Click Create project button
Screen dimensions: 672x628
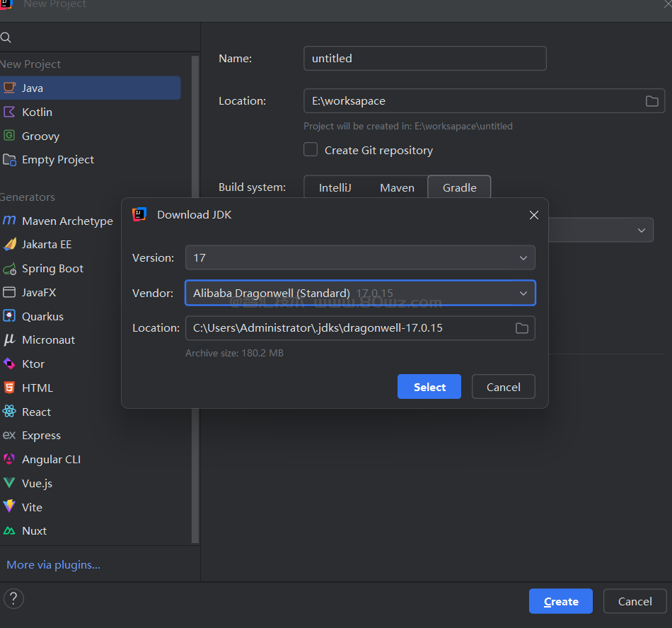(x=560, y=601)
